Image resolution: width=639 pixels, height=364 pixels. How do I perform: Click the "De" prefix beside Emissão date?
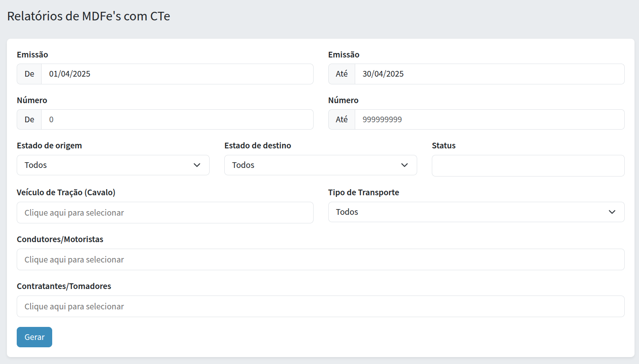pyautogui.click(x=29, y=74)
